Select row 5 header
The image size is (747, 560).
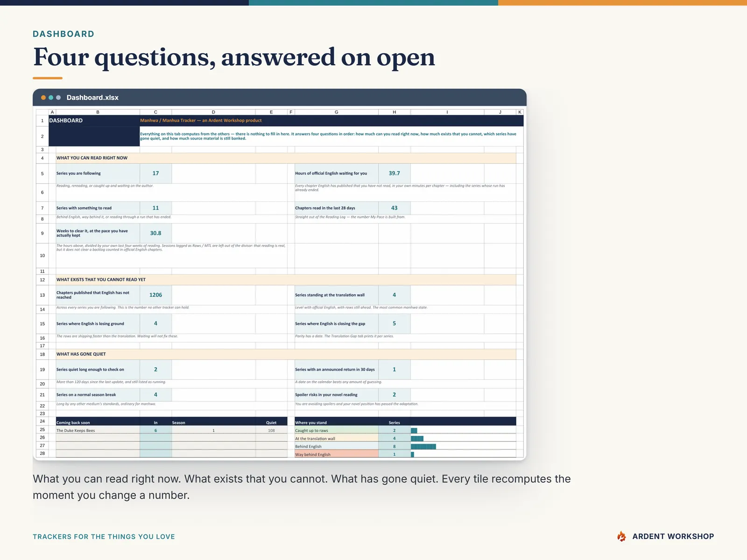(42, 174)
